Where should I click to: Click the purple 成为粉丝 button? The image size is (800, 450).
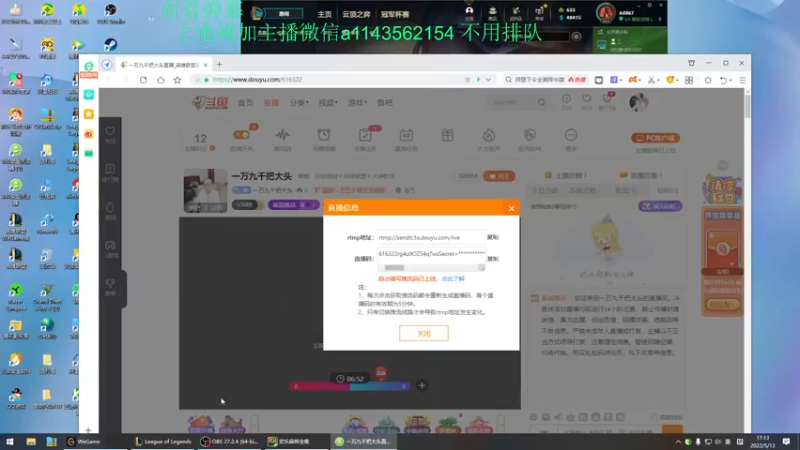(660, 206)
